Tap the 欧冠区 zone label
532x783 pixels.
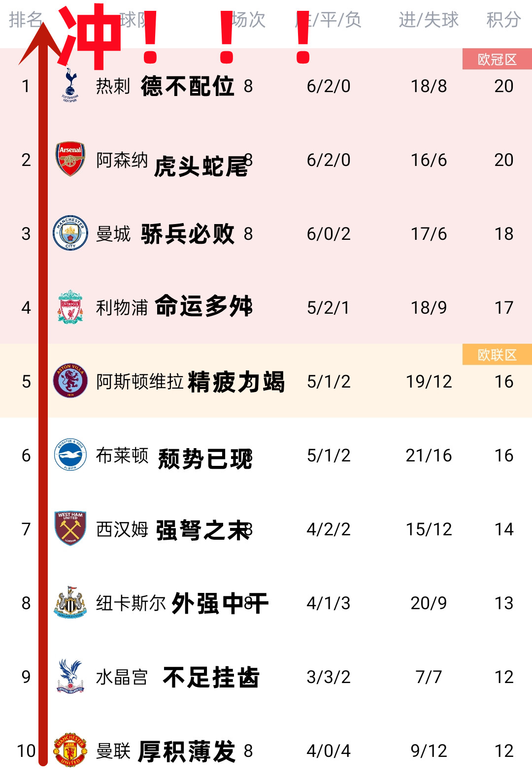[497, 59]
